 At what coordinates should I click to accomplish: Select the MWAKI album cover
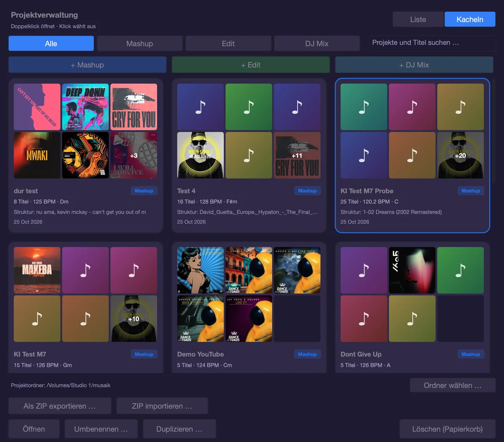click(x=37, y=155)
